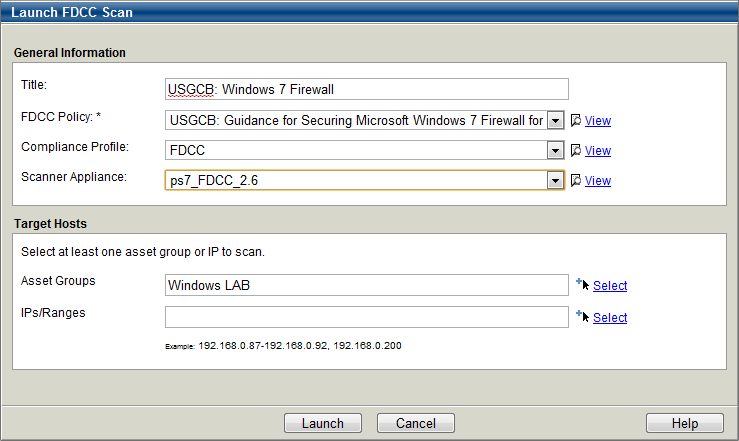Focus the Title text field
739x441 pixels.
pos(367,89)
